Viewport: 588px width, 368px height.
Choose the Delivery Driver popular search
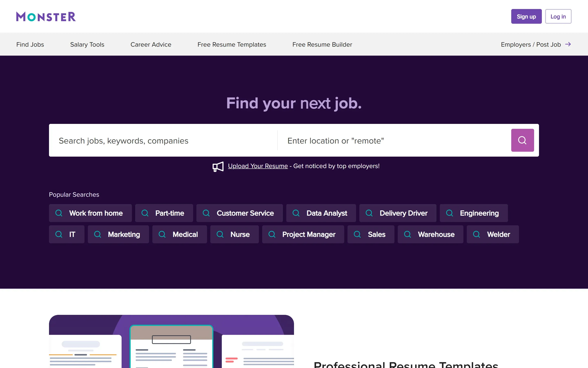click(398, 213)
